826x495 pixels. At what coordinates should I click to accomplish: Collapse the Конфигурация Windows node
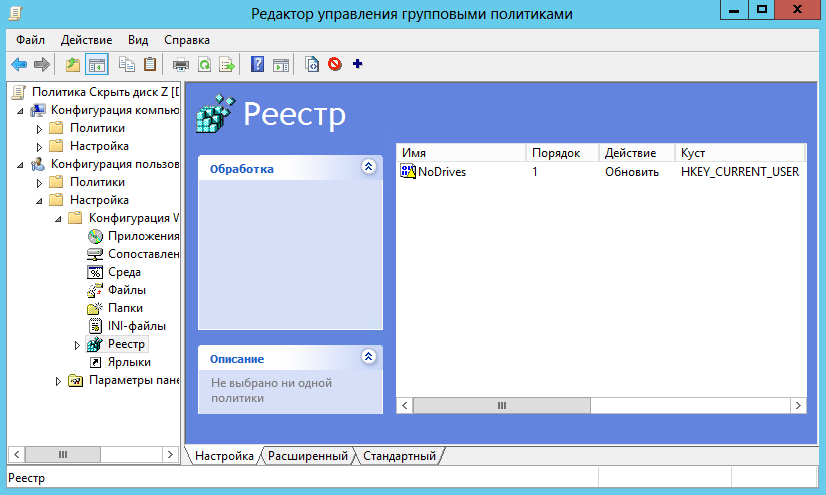pyautogui.click(x=58, y=219)
